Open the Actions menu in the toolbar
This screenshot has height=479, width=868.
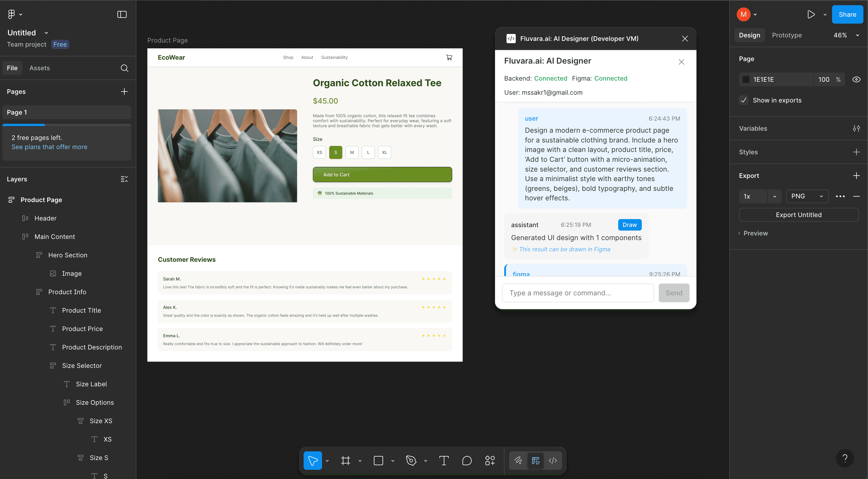[490, 460]
